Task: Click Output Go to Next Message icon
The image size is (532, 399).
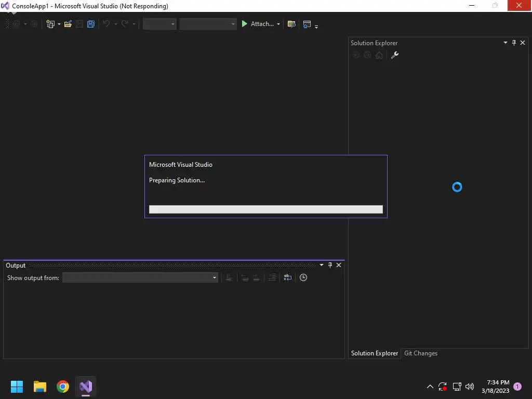Action: [x=256, y=277]
